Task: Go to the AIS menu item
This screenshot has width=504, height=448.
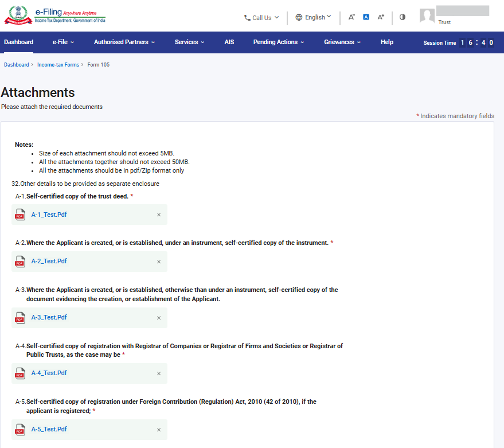Action: 229,42
